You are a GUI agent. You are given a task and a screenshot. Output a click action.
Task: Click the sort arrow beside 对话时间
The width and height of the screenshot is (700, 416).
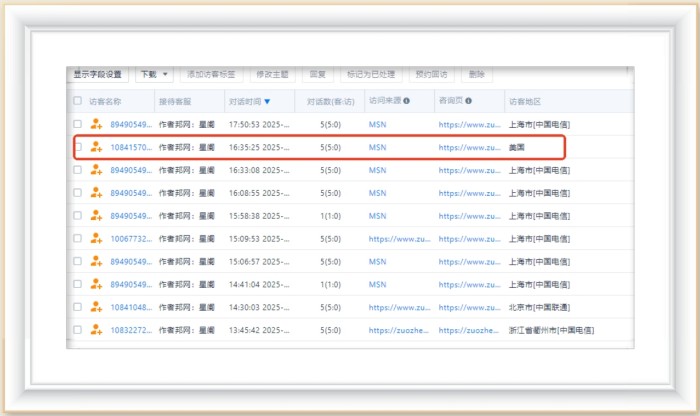coord(267,101)
